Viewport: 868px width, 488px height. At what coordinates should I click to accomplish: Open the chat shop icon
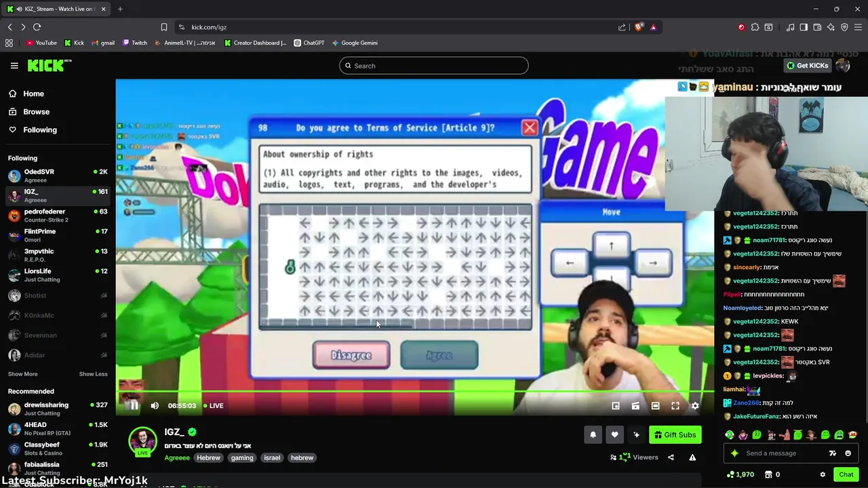(x=770, y=474)
